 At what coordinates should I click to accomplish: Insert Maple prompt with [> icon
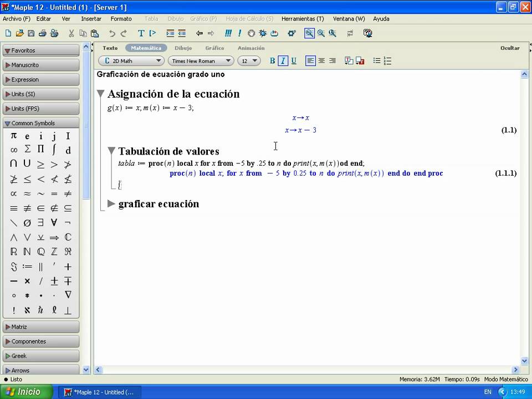click(153, 33)
